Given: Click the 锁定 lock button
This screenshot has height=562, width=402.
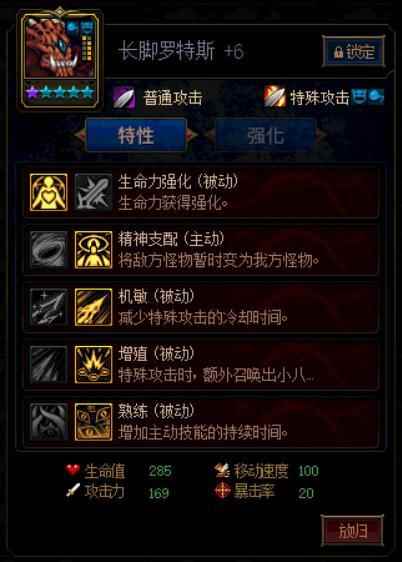Looking at the screenshot, I should (x=354, y=52).
